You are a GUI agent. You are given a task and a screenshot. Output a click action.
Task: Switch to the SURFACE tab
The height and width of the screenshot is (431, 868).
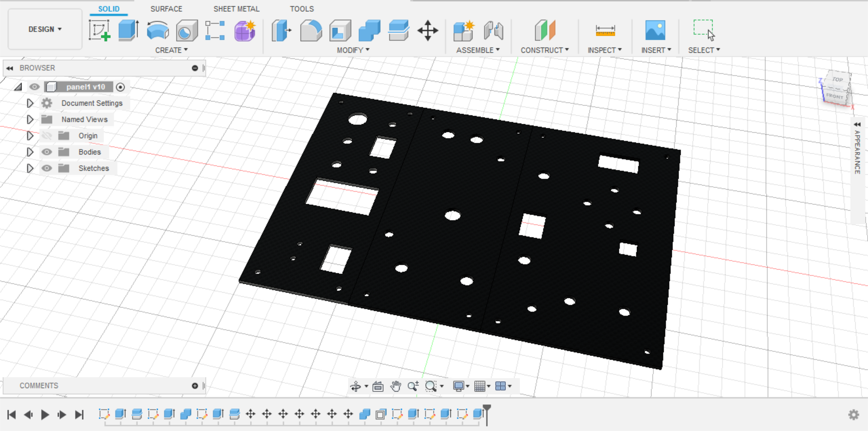point(166,9)
